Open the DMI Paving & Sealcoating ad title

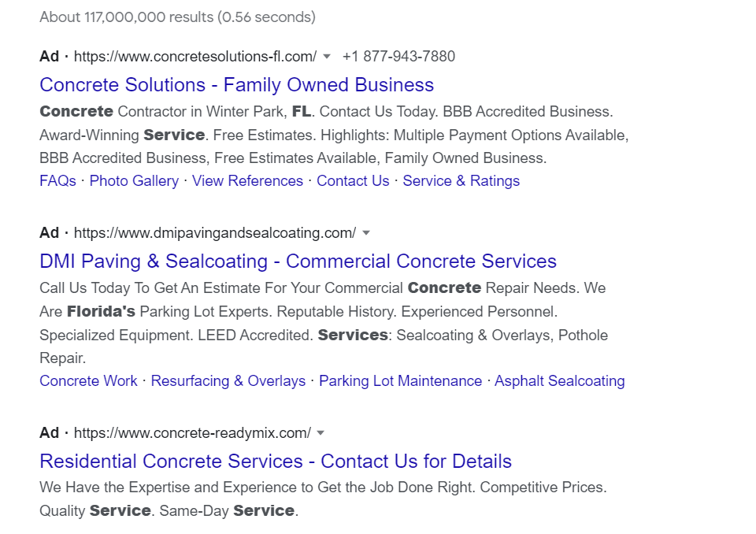point(298,261)
